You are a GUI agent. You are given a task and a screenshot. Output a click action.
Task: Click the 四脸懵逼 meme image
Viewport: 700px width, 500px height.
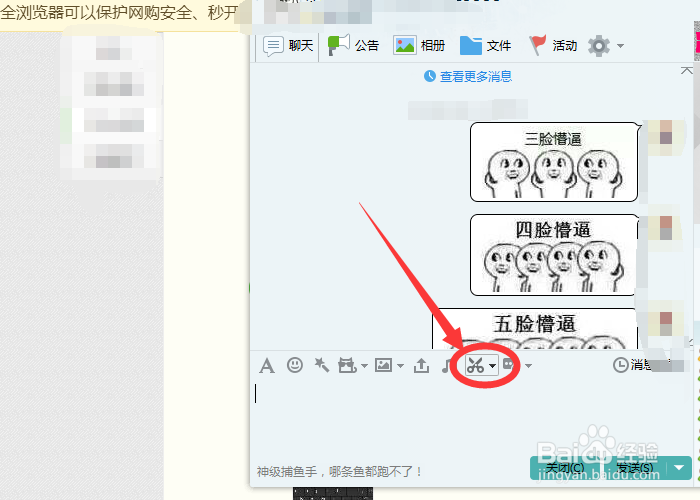554,255
